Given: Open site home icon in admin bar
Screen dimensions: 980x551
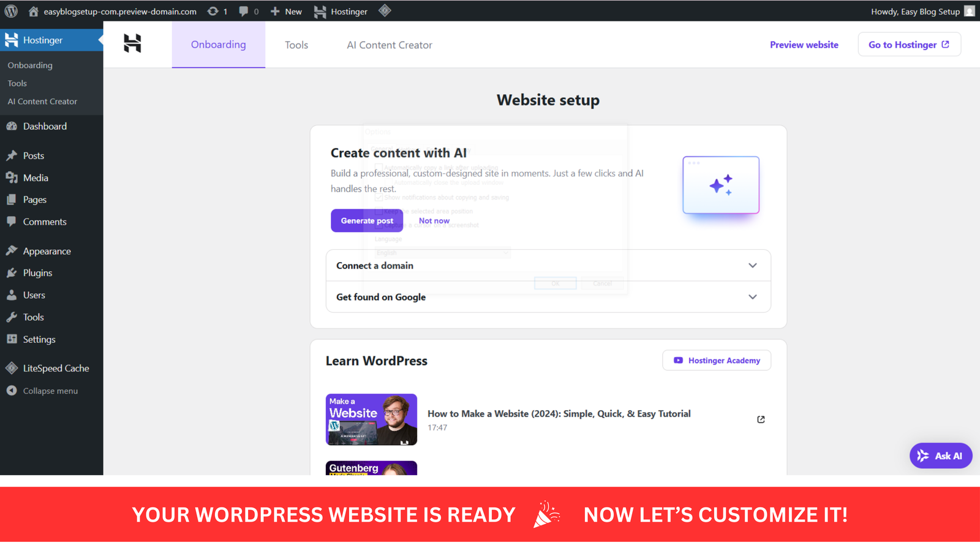Looking at the screenshot, I should point(34,11).
